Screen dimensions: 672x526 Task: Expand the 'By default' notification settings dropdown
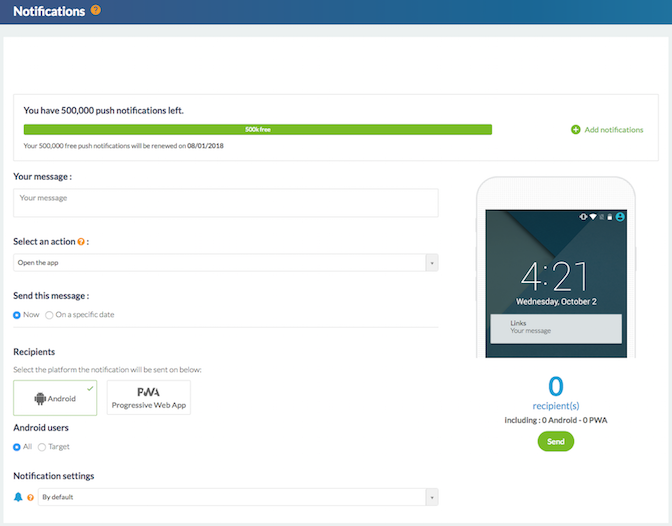(x=237, y=497)
